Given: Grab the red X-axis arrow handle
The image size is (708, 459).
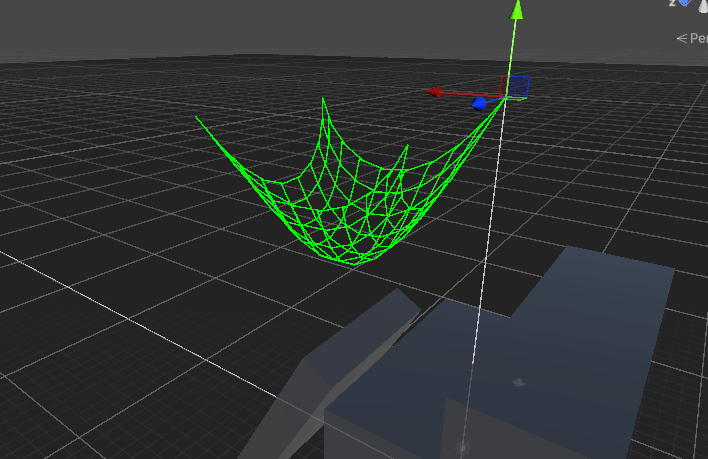Looking at the screenshot, I should (436, 92).
